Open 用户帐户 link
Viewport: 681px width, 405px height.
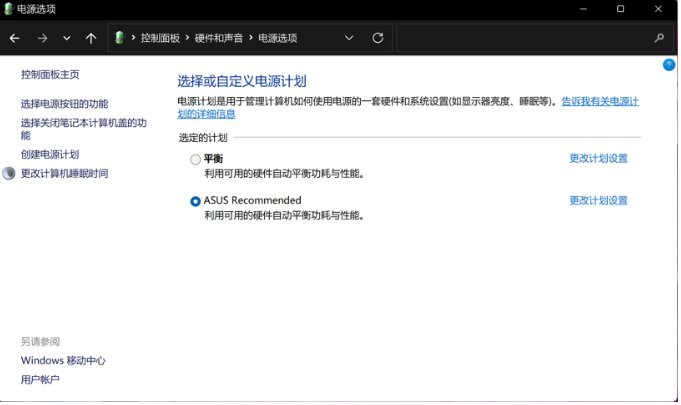click(40, 379)
